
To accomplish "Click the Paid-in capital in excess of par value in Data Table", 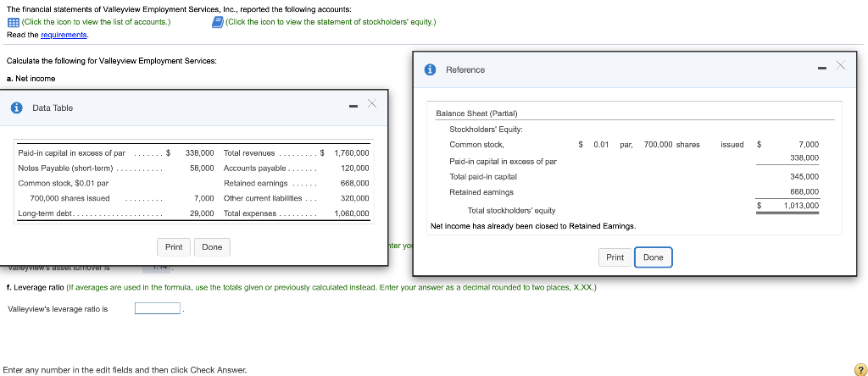I will click(199, 153).
